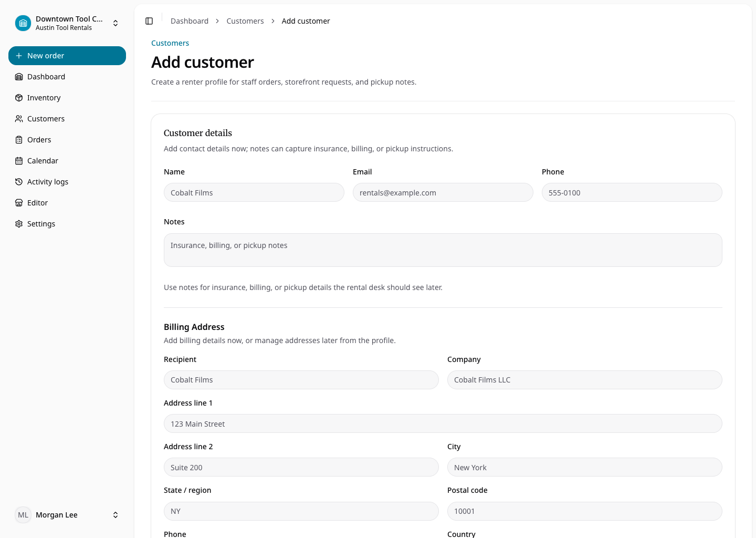This screenshot has height=538, width=756.
Task: Click the Inventory box icon
Action: pos(19,98)
